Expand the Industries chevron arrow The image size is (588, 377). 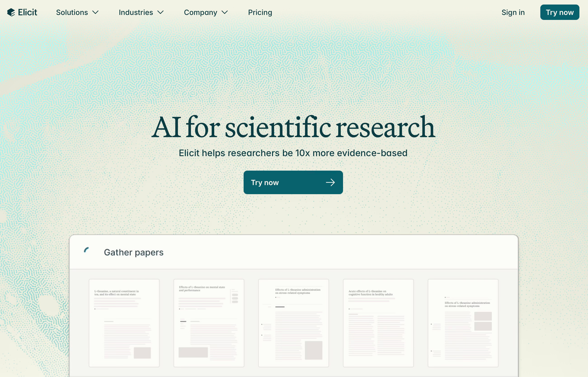[160, 12]
